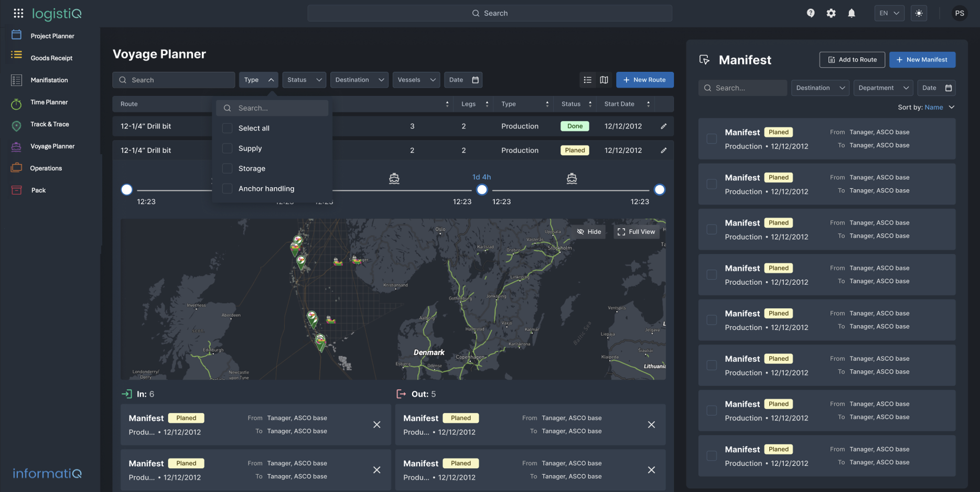Open the apps grid launcher icon
The width and height of the screenshot is (980, 492).
18,13
